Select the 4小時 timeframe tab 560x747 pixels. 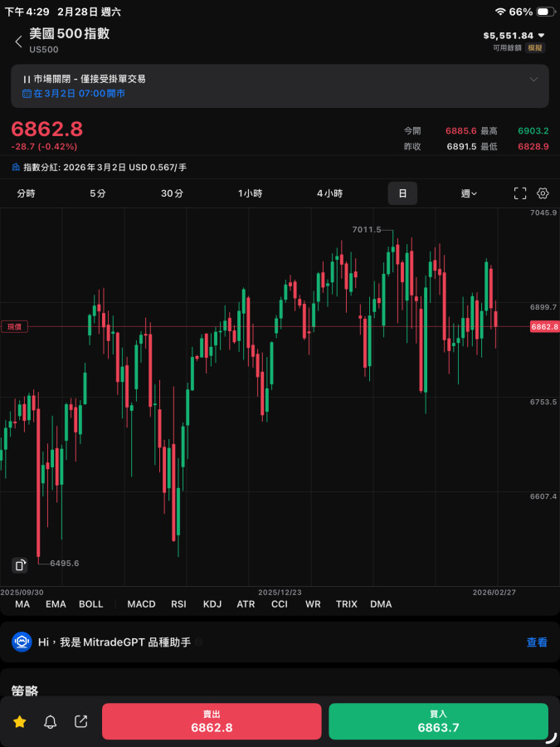click(329, 193)
